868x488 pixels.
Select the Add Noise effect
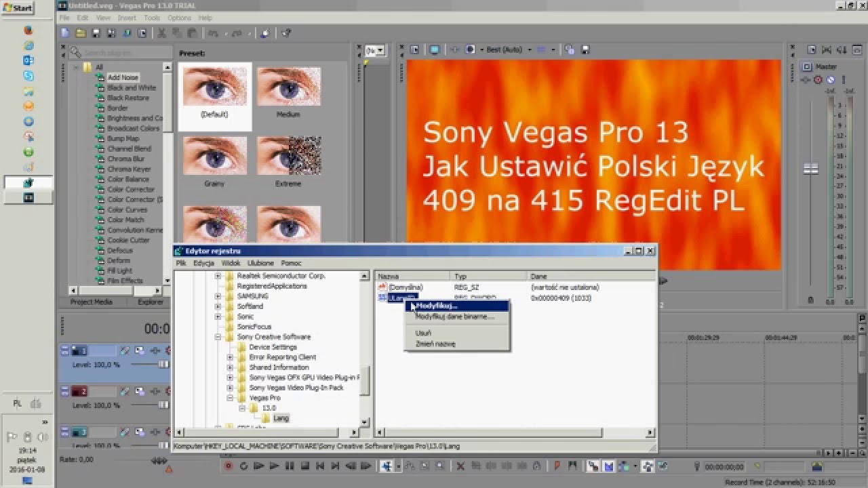tap(123, 77)
